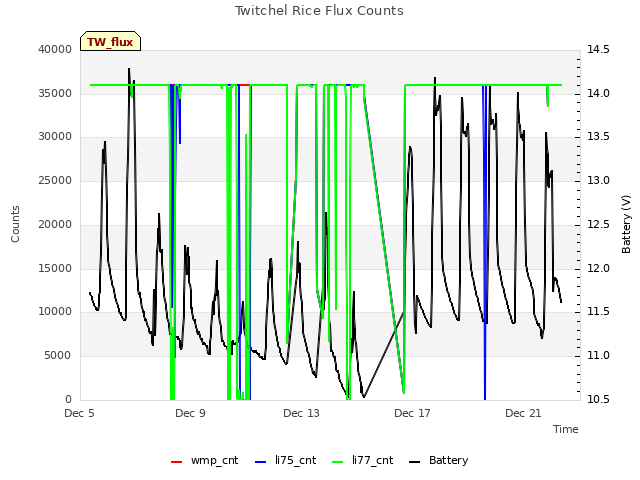Click the Dec 13 x-axis tick label
This screenshot has height=480, width=640.
point(301,413)
